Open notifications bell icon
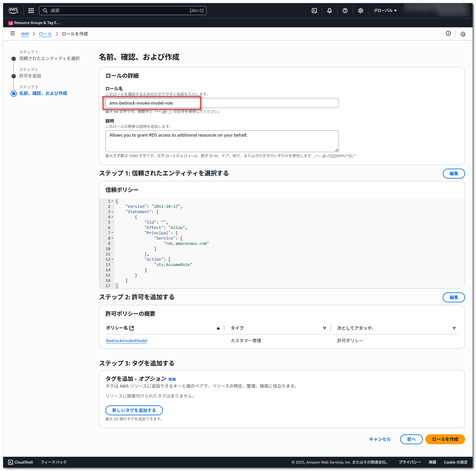 click(x=330, y=11)
